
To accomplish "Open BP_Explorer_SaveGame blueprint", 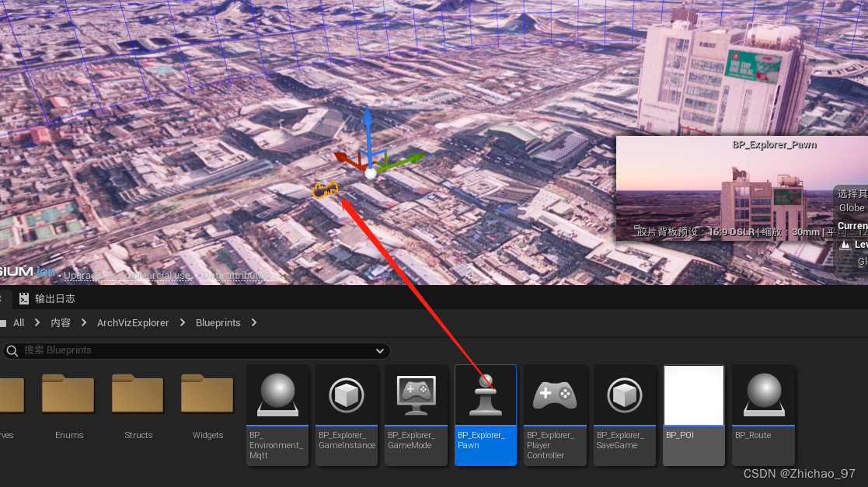I will pyautogui.click(x=624, y=395).
